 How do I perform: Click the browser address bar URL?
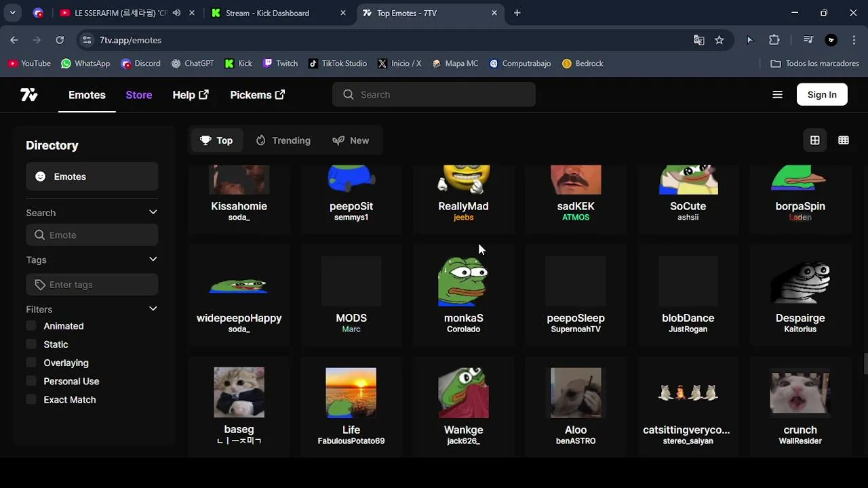click(130, 40)
